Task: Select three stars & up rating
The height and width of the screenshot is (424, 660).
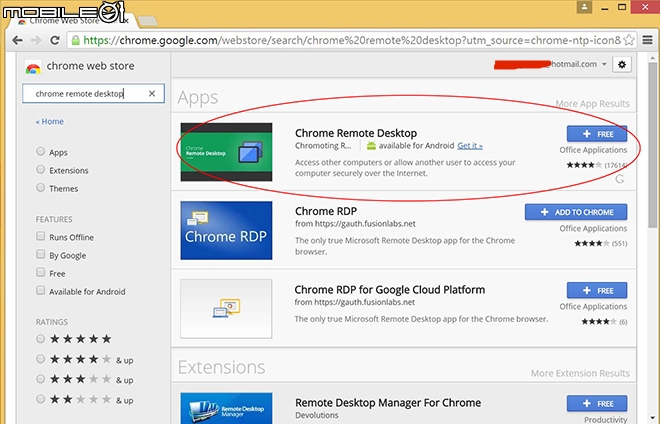Action: (x=40, y=379)
